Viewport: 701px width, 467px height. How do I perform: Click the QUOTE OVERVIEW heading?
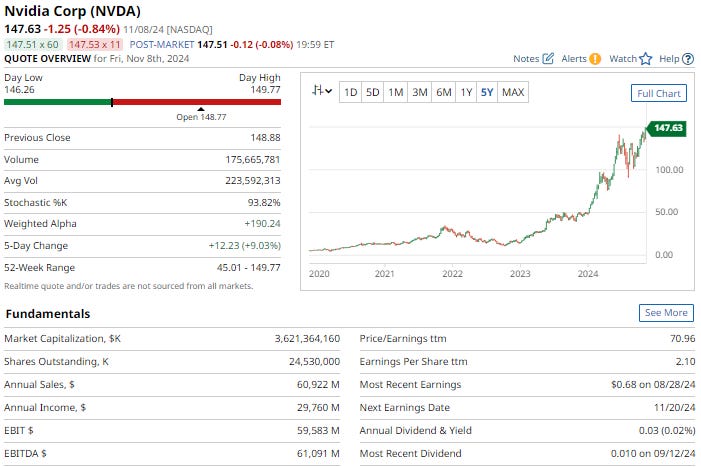(47, 59)
